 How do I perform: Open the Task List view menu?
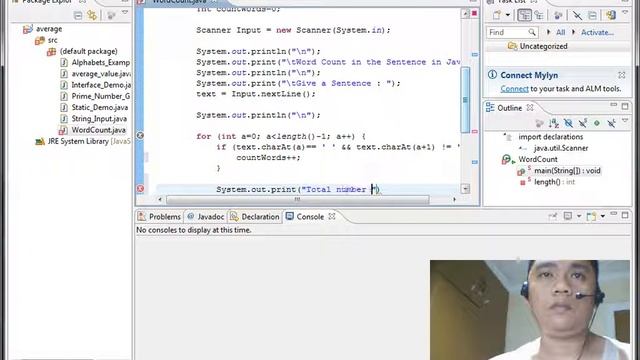click(x=625, y=13)
